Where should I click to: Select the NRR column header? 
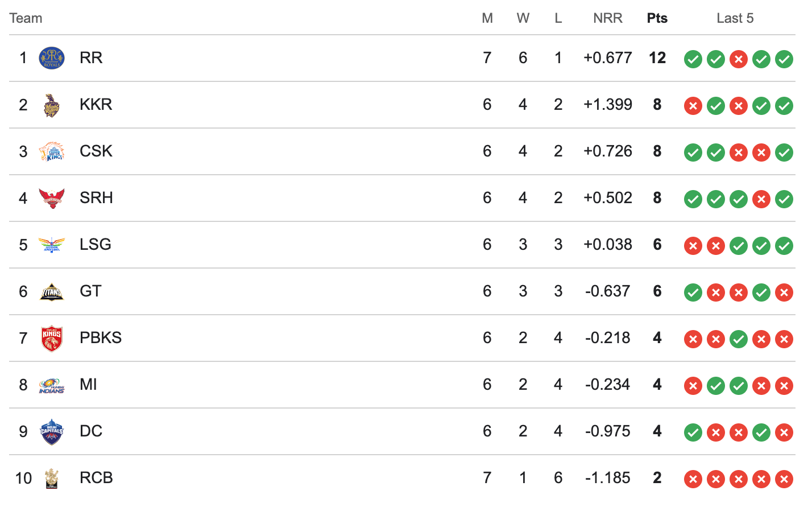point(608,18)
